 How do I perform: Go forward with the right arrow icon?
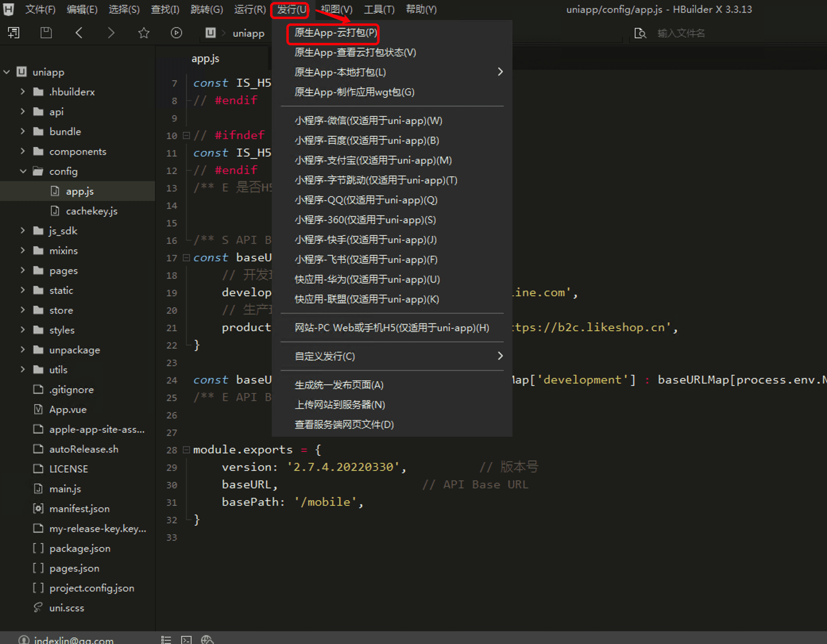click(x=111, y=33)
